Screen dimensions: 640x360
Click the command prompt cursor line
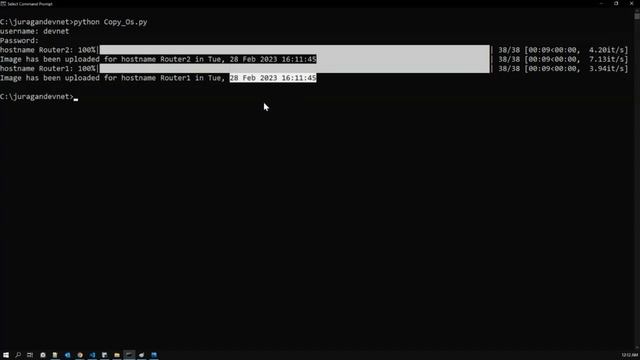click(x=39, y=97)
